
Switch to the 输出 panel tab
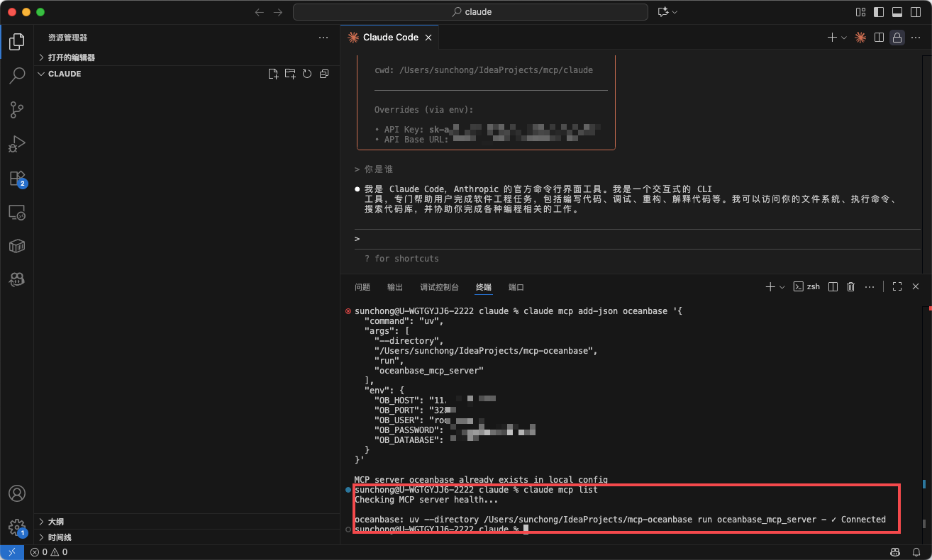coord(395,287)
